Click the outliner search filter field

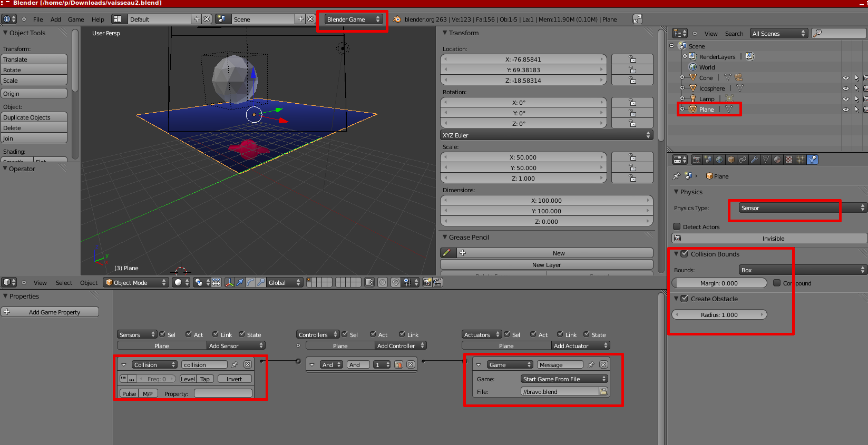tap(839, 33)
